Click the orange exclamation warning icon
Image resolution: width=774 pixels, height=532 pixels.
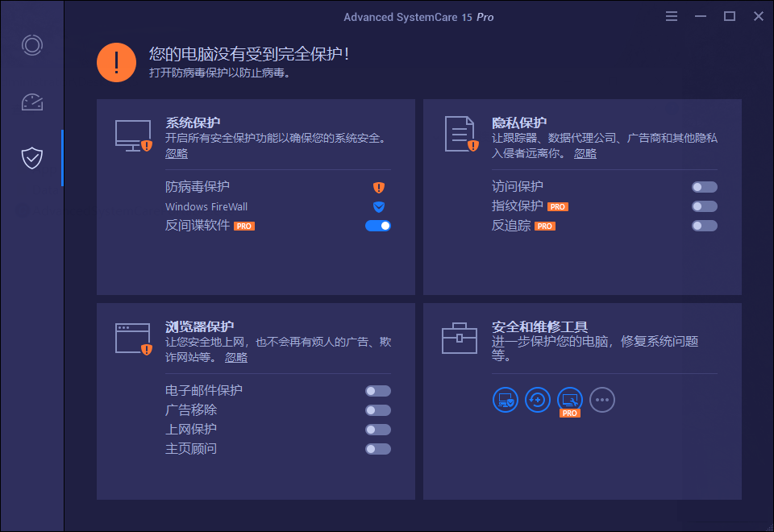116,62
